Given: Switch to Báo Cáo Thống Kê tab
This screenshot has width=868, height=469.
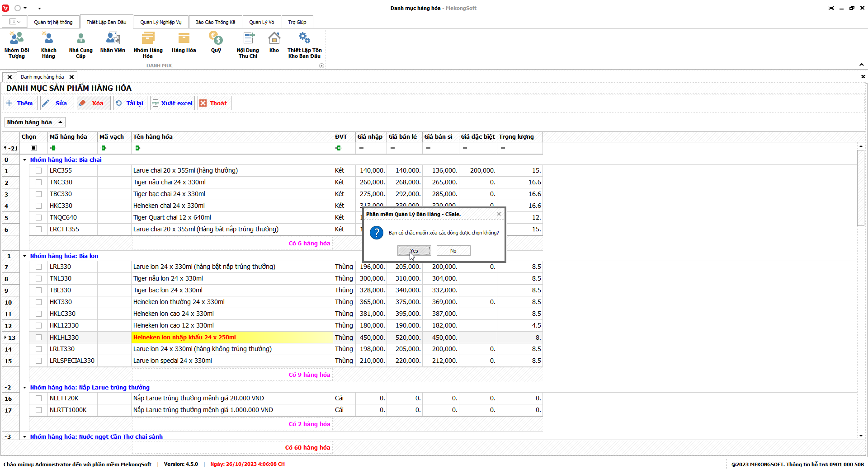Looking at the screenshot, I should [x=215, y=22].
